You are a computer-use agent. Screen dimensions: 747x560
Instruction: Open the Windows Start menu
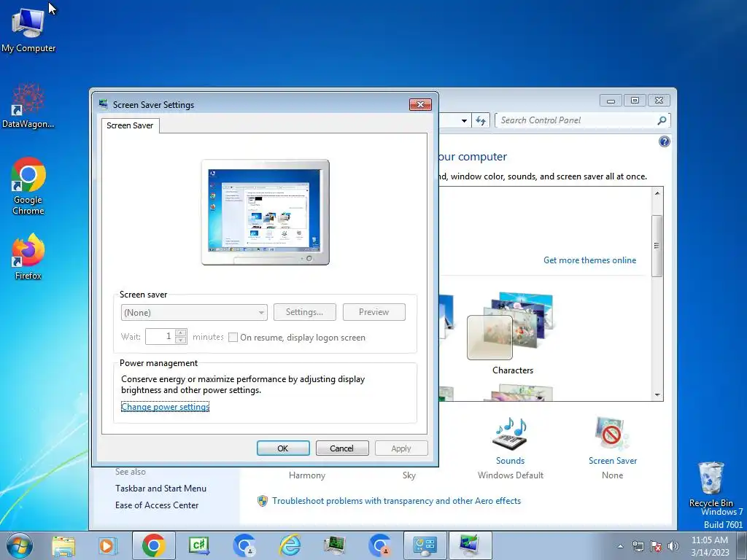[x=20, y=545]
